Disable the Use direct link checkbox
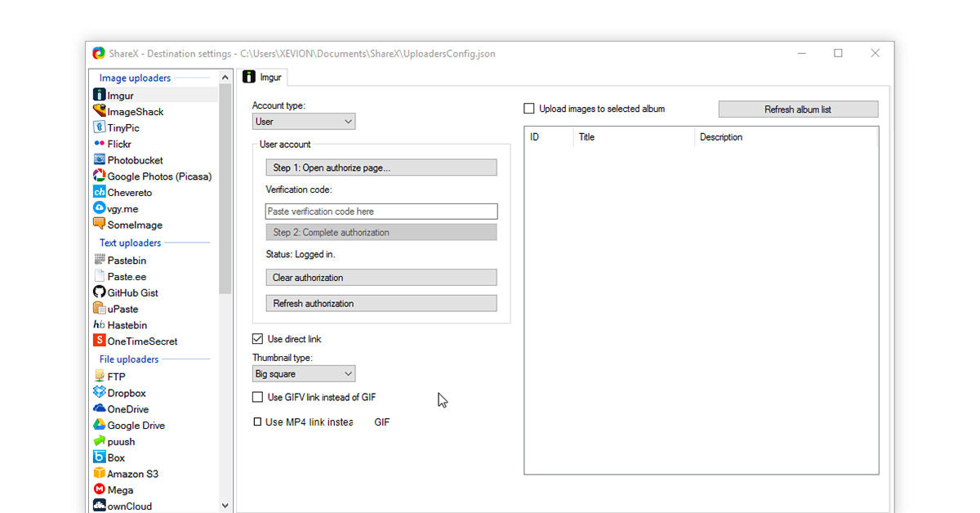The width and height of the screenshot is (980, 513). (257, 339)
